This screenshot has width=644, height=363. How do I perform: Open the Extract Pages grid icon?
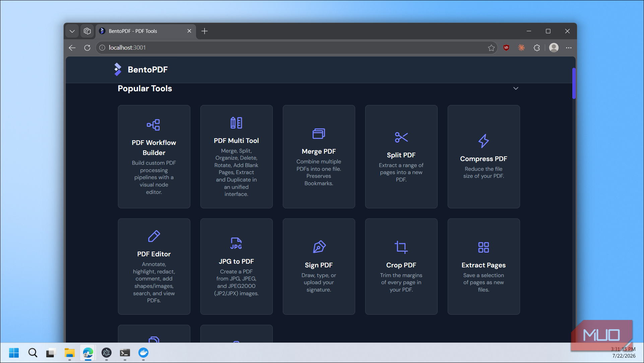click(484, 247)
